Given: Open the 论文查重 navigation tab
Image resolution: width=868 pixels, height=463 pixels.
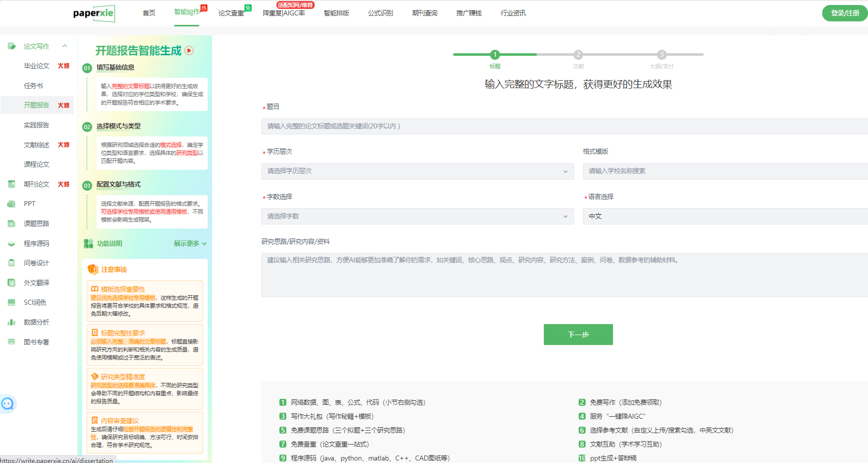Looking at the screenshot, I should click(x=231, y=13).
